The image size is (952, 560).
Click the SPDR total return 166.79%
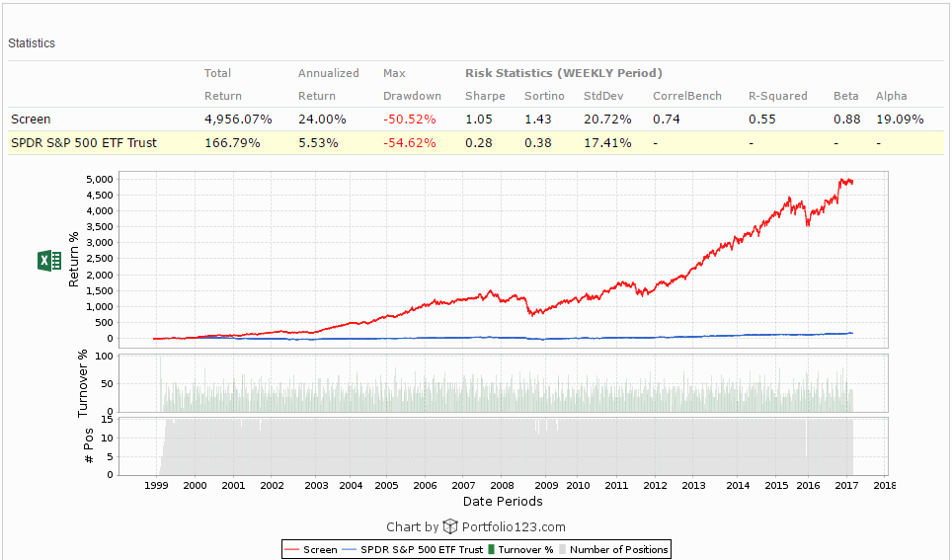pos(232,143)
